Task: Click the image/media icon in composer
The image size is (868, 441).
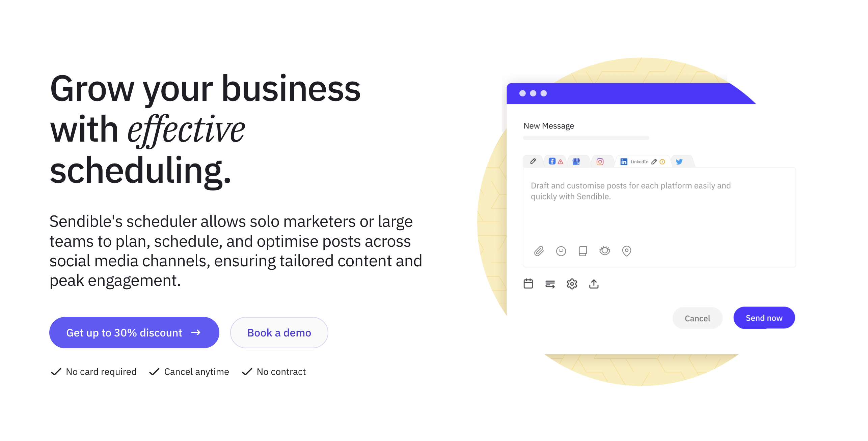Action: (583, 250)
